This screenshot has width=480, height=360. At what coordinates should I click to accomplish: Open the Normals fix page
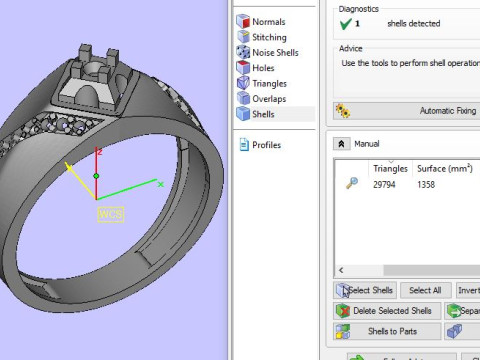click(261, 22)
